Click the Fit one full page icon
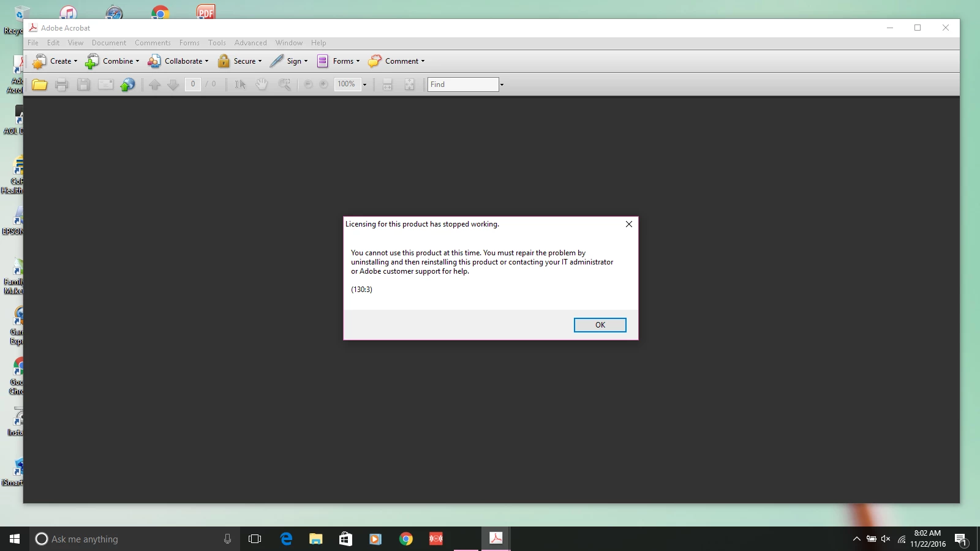 (409, 84)
